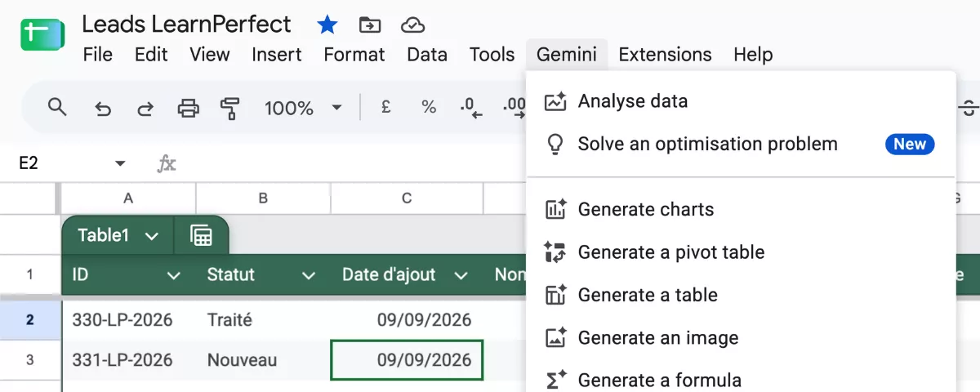Image resolution: width=980 pixels, height=392 pixels.
Task: Decrease decimal places
Action: (470, 108)
